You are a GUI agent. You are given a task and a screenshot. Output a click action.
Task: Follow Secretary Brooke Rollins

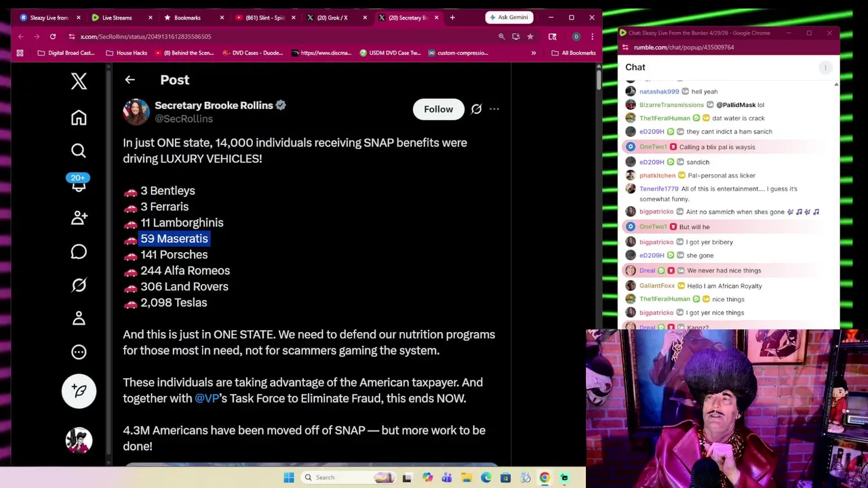pos(438,109)
